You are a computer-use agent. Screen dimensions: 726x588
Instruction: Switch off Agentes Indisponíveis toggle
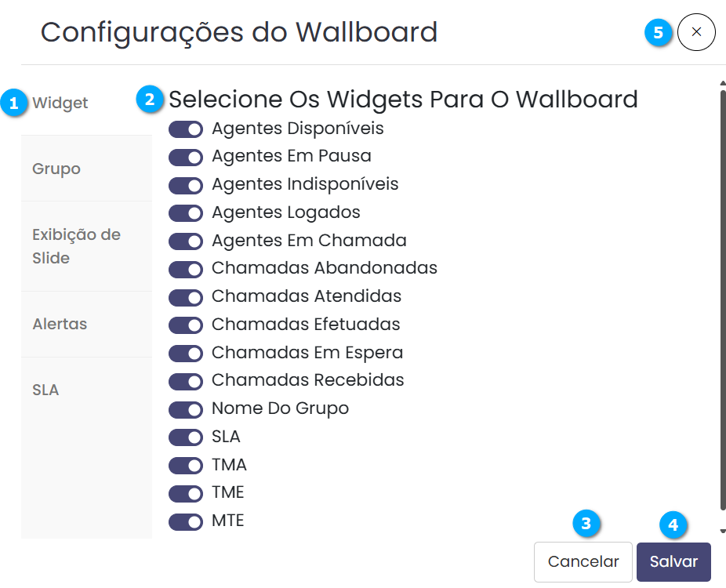(186, 185)
